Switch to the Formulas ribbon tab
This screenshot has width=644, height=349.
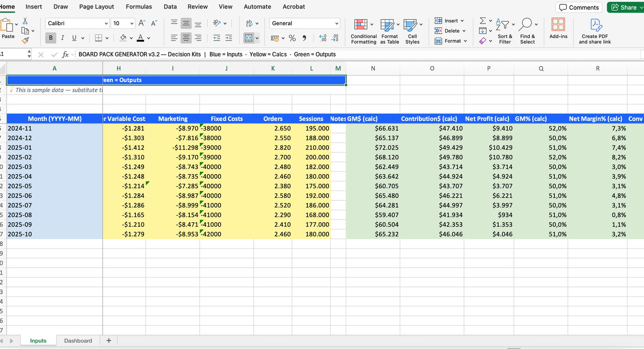pos(139,7)
